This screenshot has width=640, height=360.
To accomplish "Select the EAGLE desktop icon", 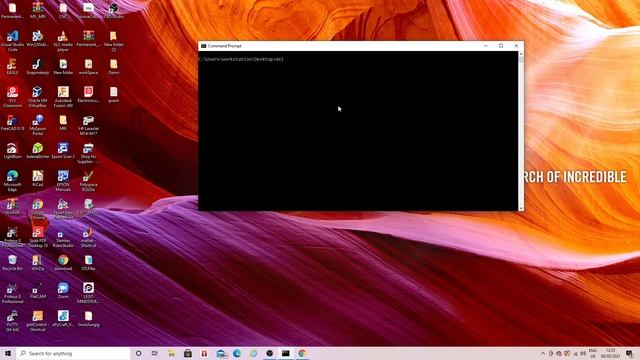I will 12,67.
